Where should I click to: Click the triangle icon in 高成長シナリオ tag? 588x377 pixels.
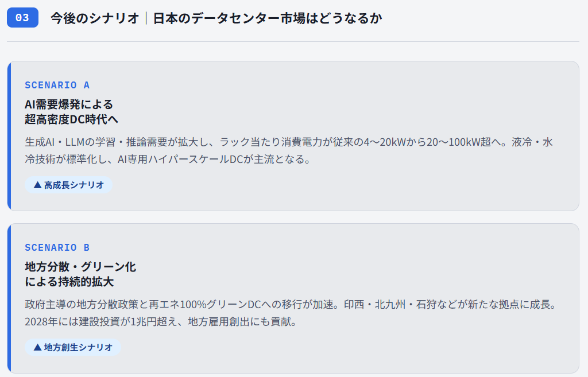37,185
